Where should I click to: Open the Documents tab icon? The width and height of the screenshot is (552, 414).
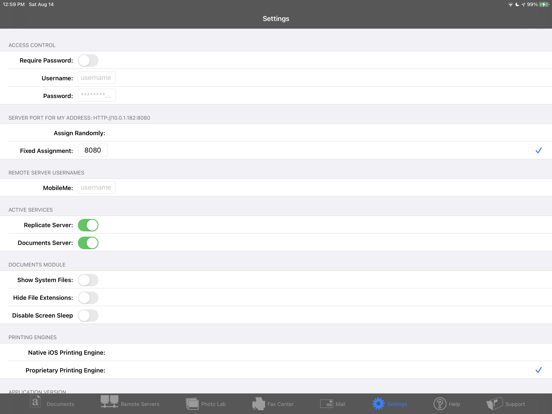(35, 402)
